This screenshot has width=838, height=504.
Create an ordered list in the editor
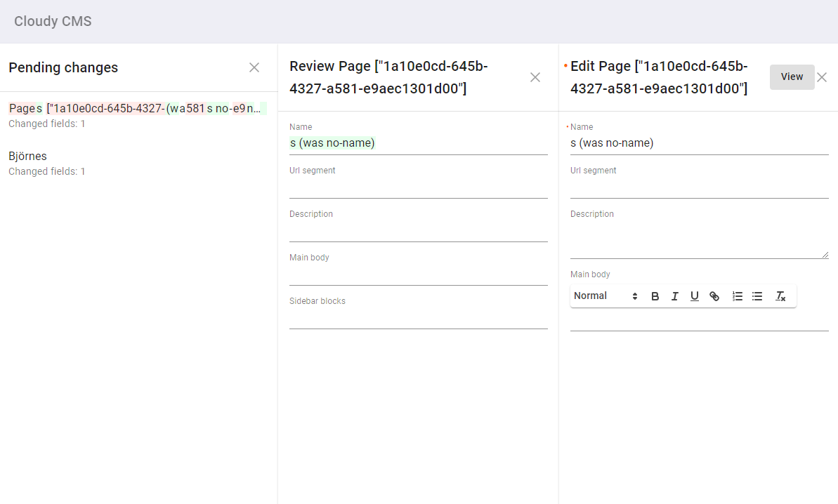pos(737,296)
